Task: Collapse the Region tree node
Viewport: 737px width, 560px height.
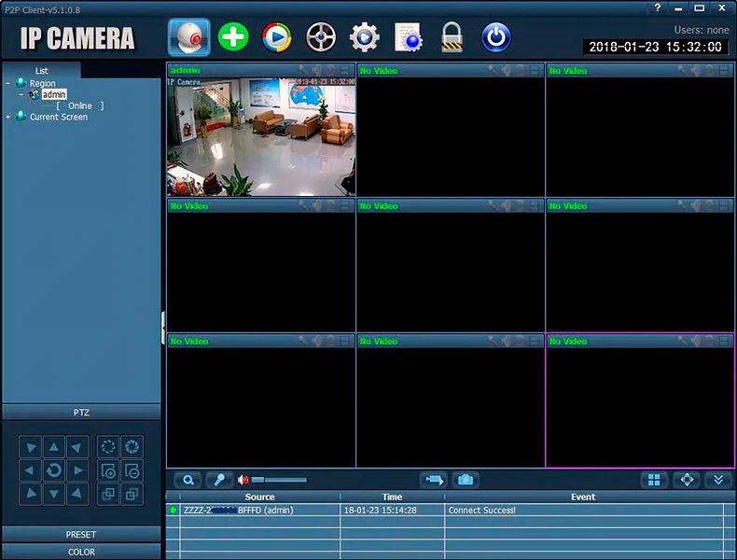Action: click(x=8, y=84)
